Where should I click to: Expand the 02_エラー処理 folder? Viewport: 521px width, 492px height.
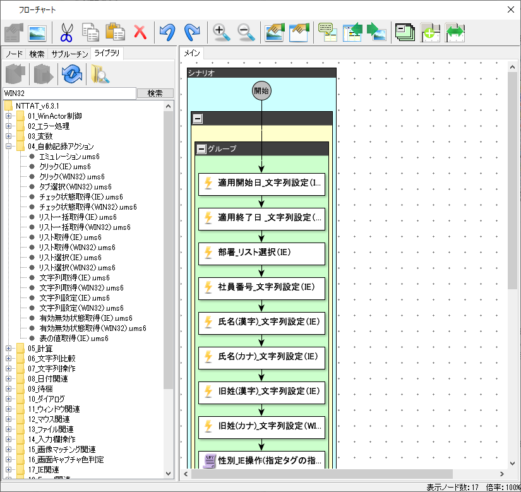[9, 126]
